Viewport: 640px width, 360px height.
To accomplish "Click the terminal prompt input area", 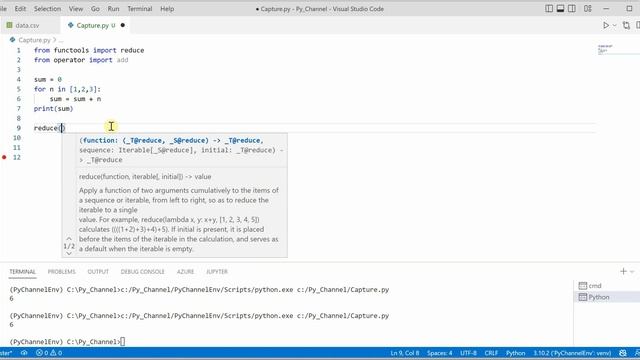I will [x=123, y=342].
